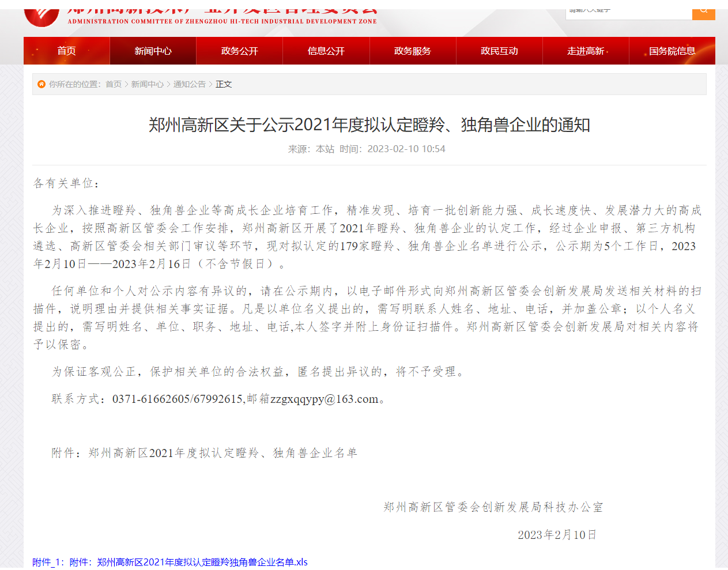Open the 信息公开 navigation tab
Screen dimensions: 728x570
click(x=326, y=51)
